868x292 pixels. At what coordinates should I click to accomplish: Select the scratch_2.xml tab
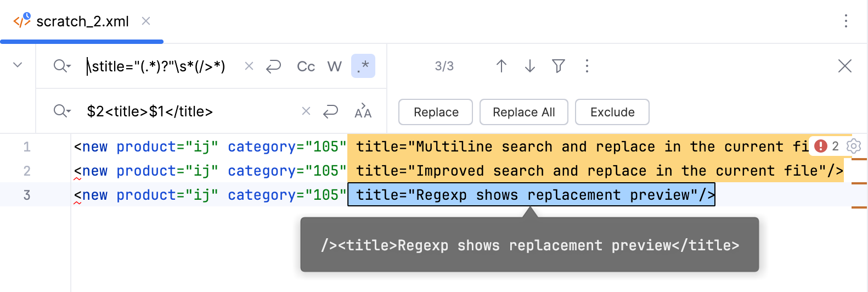[x=82, y=21]
